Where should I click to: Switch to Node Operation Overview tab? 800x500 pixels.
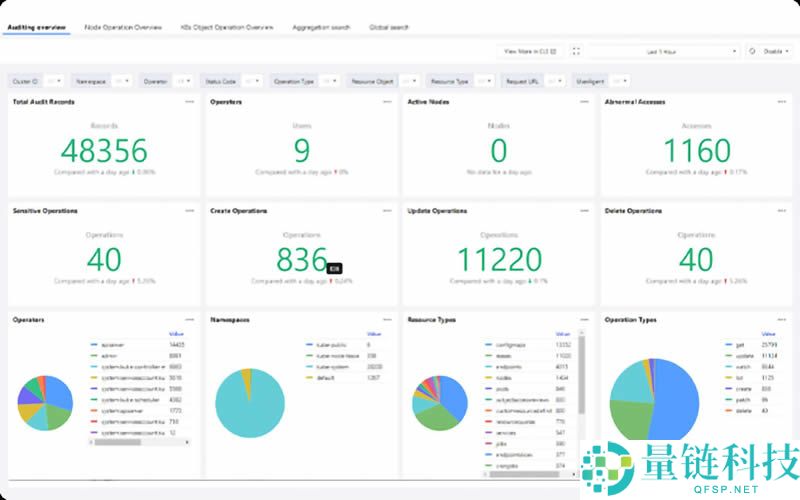pos(123,27)
